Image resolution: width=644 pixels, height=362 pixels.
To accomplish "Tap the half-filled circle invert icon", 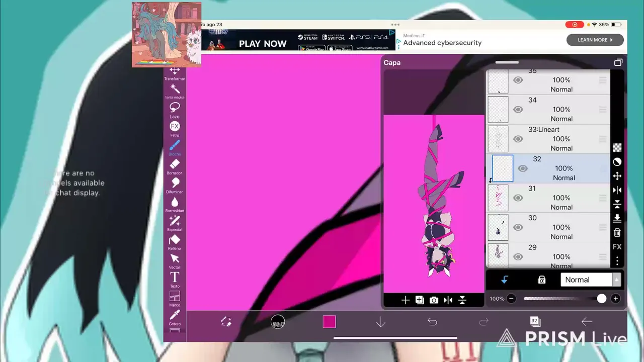I will point(617,162).
